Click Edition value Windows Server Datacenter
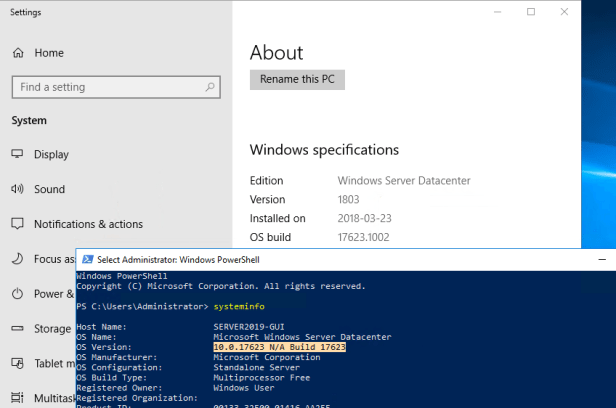Image resolution: width=616 pixels, height=408 pixels. (404, 181)
